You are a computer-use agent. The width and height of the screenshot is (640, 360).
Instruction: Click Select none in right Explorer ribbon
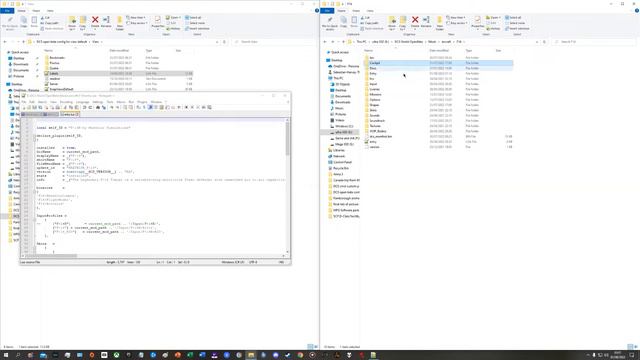(x=515, y=23)
